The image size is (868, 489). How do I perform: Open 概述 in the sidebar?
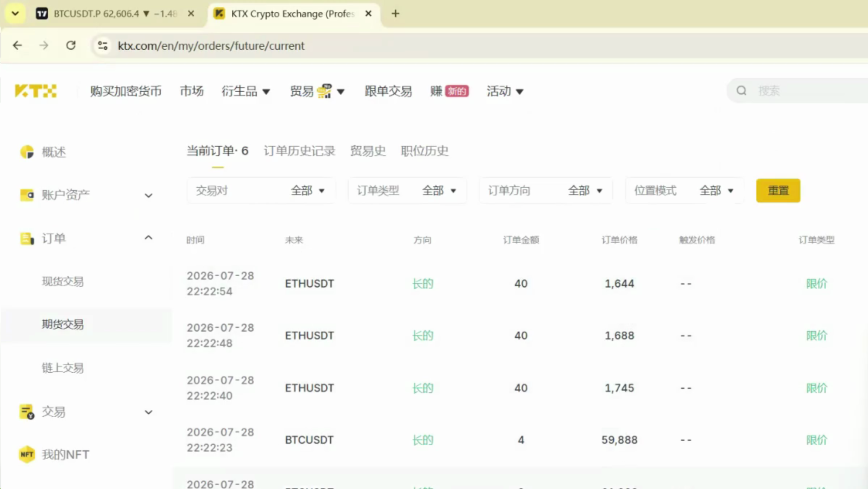54,152
